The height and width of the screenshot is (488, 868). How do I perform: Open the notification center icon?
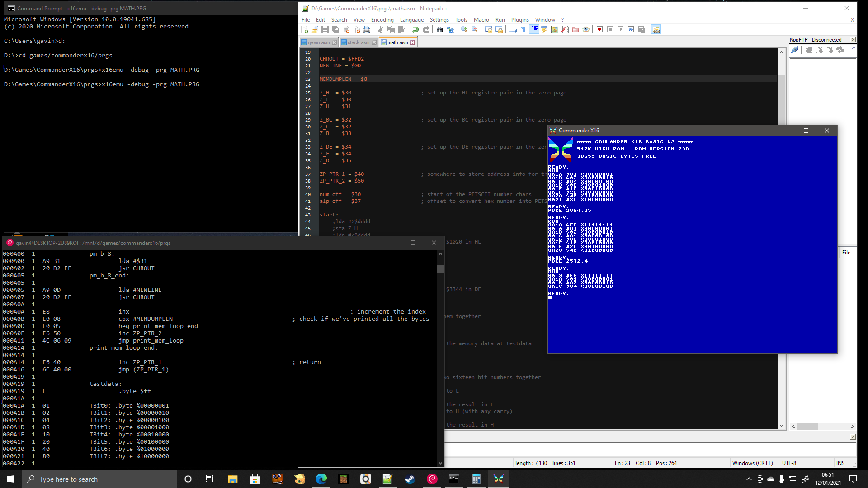click(853, 479)
